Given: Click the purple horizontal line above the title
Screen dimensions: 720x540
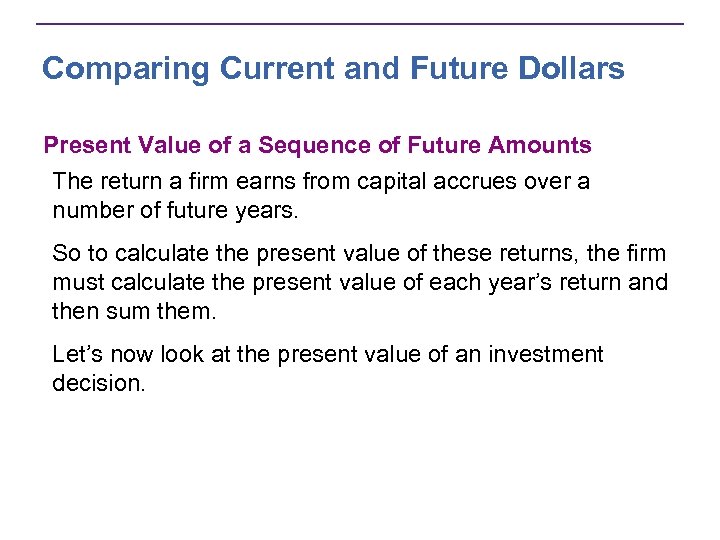Looking at the screenshot, I should click(360, 24).
